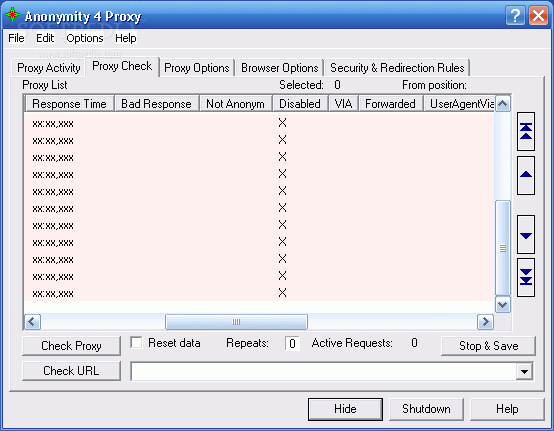Open the Help menu
The height and width of the screenshot is (431, 554).
125,38
